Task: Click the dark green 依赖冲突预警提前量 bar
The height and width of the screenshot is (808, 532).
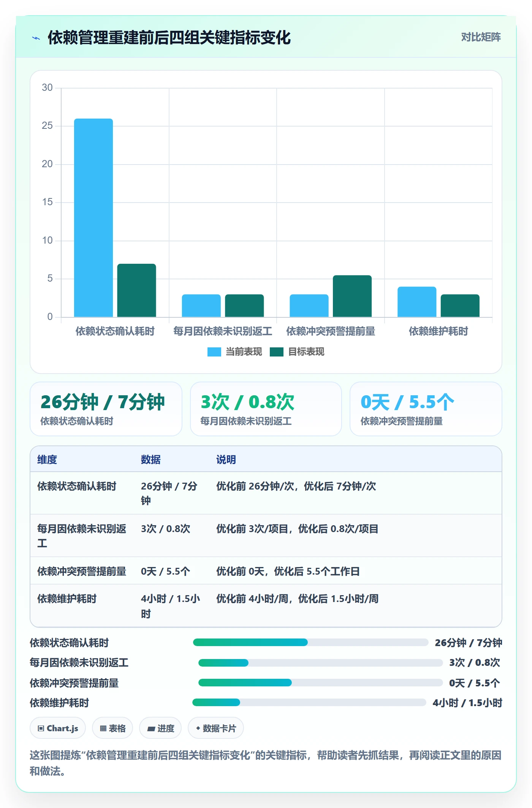Action: point(352,296)
